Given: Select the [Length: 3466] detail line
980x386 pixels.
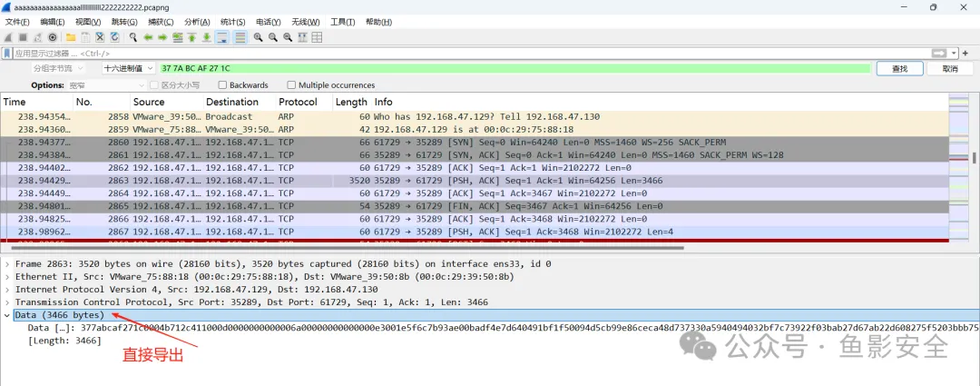Looking at the screenshot, I should (64, 340).
